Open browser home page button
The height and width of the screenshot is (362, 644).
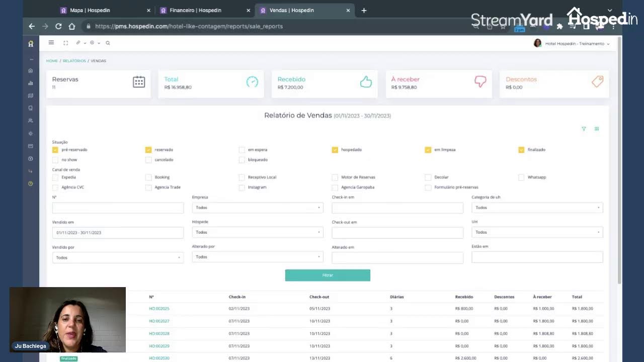72,26
